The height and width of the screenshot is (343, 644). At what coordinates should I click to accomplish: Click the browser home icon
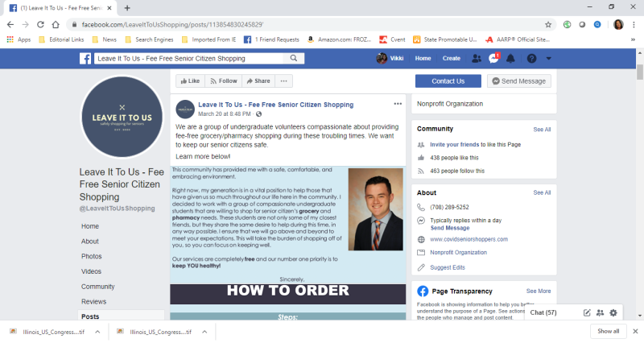point(56,25)
